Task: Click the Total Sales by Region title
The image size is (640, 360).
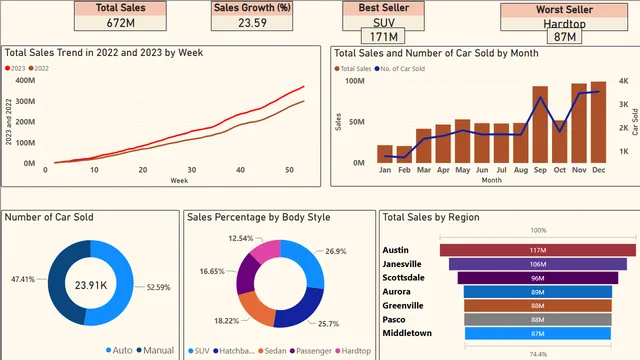Action: click(431, 217)
